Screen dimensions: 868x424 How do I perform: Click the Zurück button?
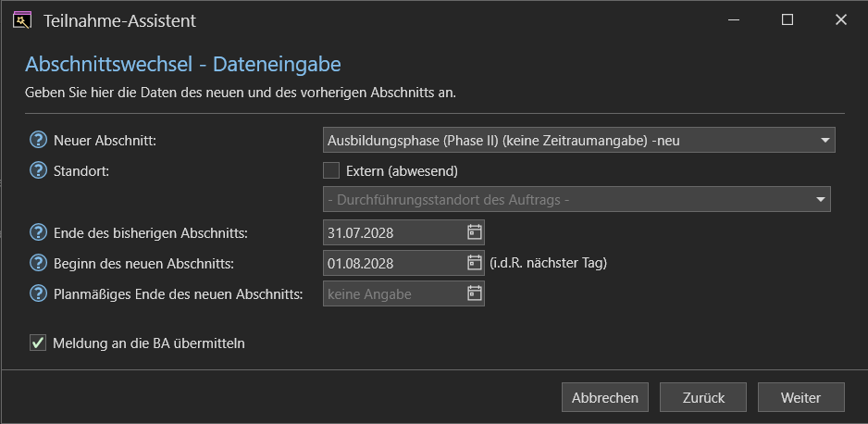(x=703, y=397)
